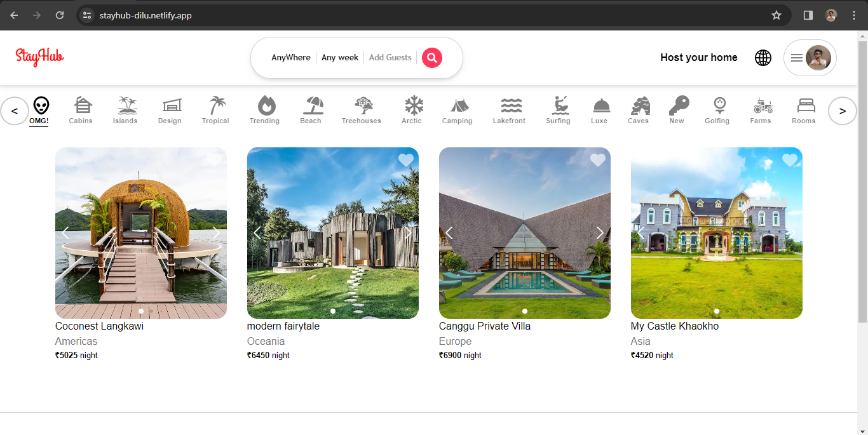Like My Castle Khaokho with heart
Viewport: 868px width, 435px height.
pos(789,160)
